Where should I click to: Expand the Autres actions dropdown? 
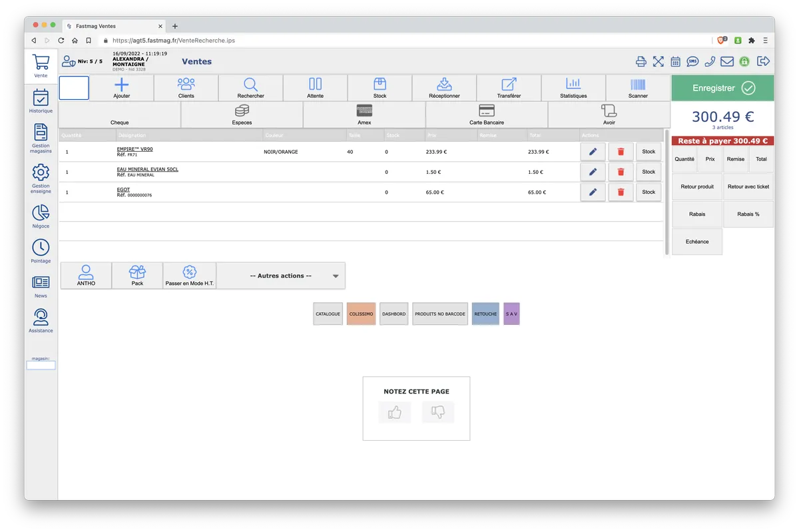click(x=281, y=276)
